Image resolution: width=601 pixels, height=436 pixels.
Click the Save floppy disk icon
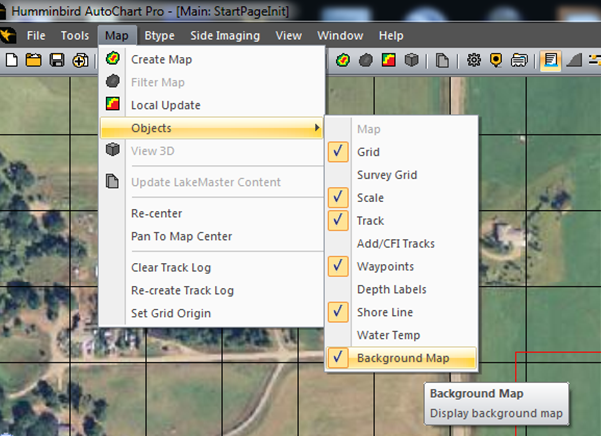(x=57, y=60)
